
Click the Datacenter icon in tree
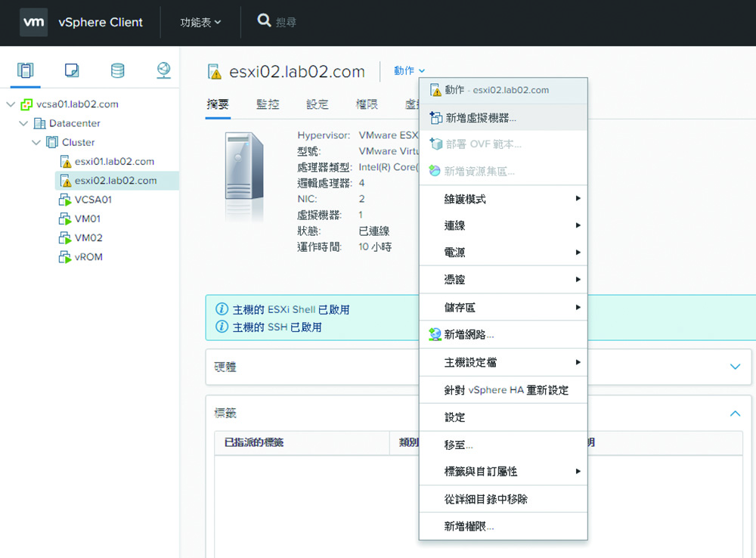[39, 123]
